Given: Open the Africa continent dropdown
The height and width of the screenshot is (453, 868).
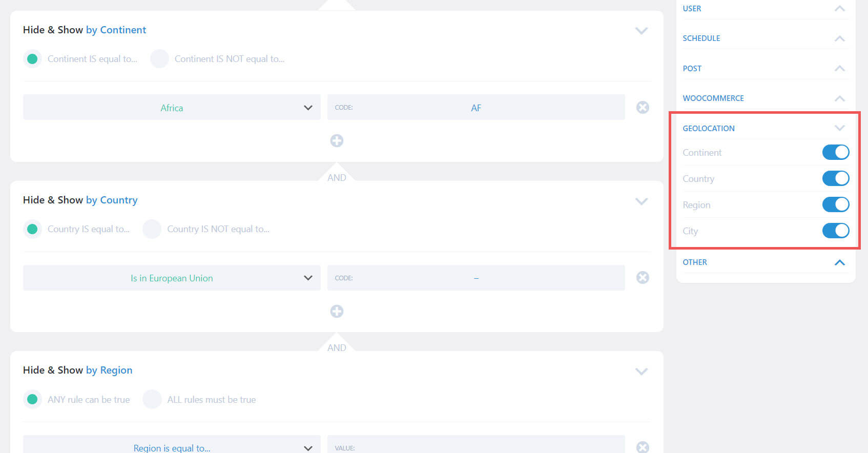Looking at the screenshot, I should (172, 107).
